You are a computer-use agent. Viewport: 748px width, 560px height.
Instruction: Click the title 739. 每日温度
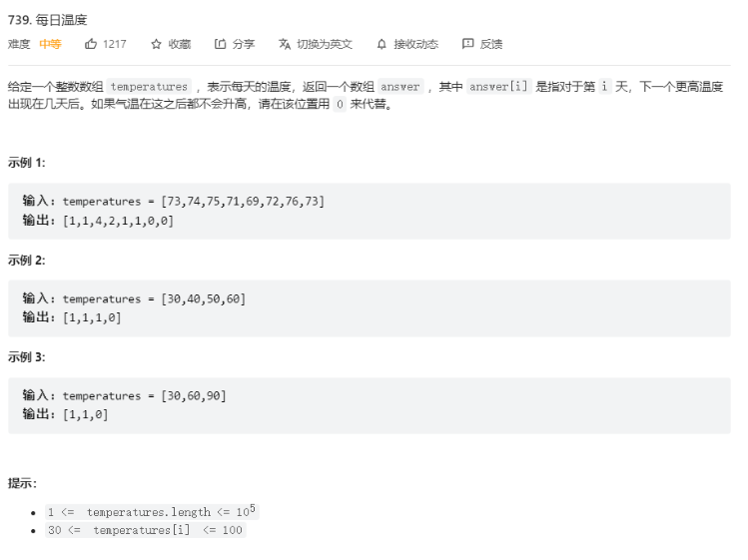pos(48,20)
